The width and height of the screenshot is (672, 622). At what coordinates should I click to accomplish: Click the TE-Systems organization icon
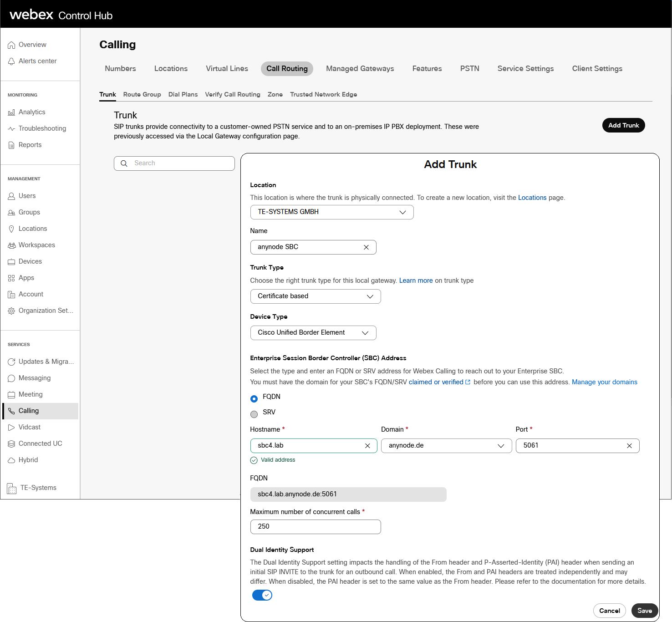[12, 488]
